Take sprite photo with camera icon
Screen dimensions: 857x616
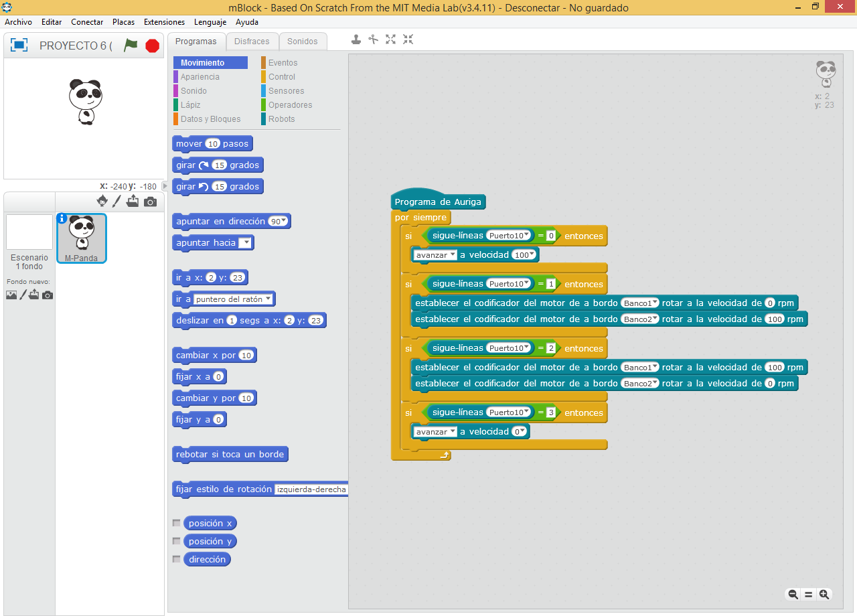point(150,200)
